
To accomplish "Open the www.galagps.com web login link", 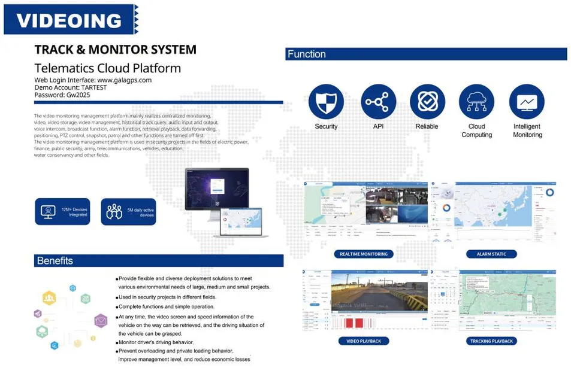I will click(x=124, y=80).
